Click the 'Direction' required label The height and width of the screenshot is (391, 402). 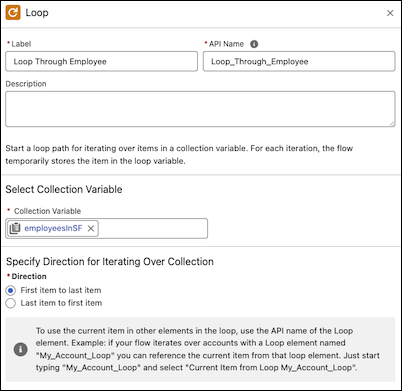29,276
